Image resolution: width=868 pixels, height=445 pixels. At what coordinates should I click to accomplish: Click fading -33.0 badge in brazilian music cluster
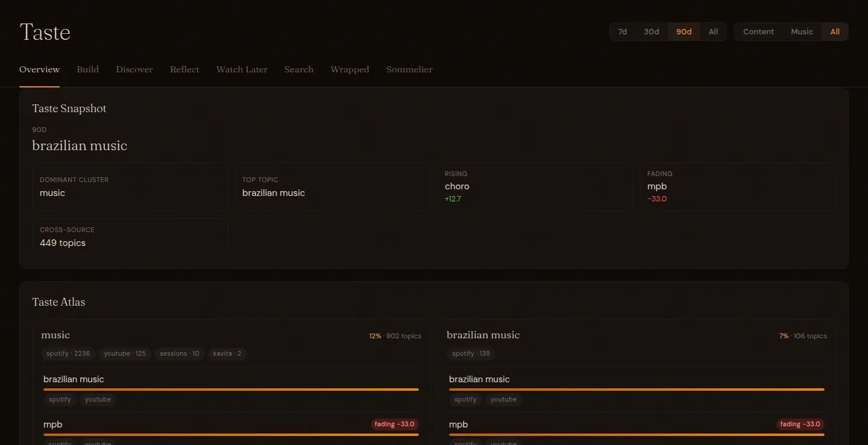pos(800,424)
